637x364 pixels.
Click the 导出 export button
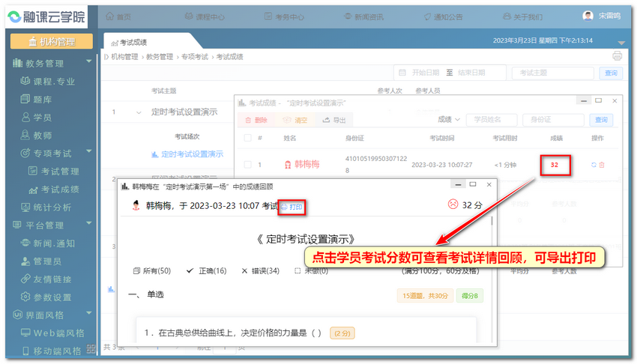(334, 120)
